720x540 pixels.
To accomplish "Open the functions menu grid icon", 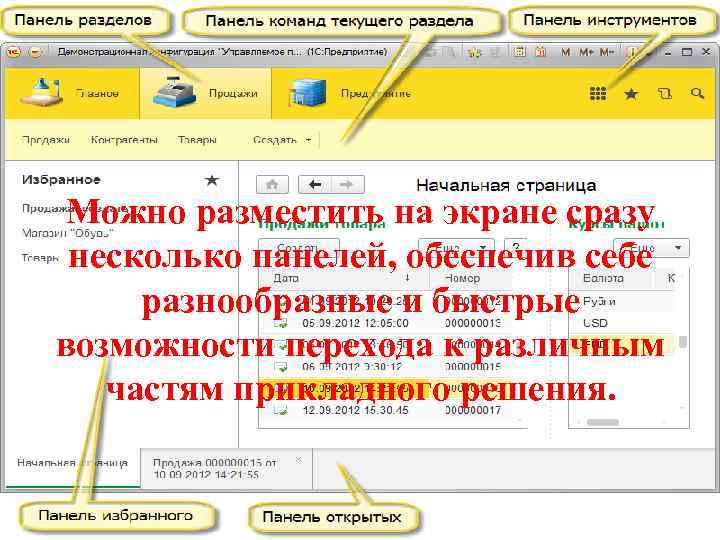I will tap(598, 93).
